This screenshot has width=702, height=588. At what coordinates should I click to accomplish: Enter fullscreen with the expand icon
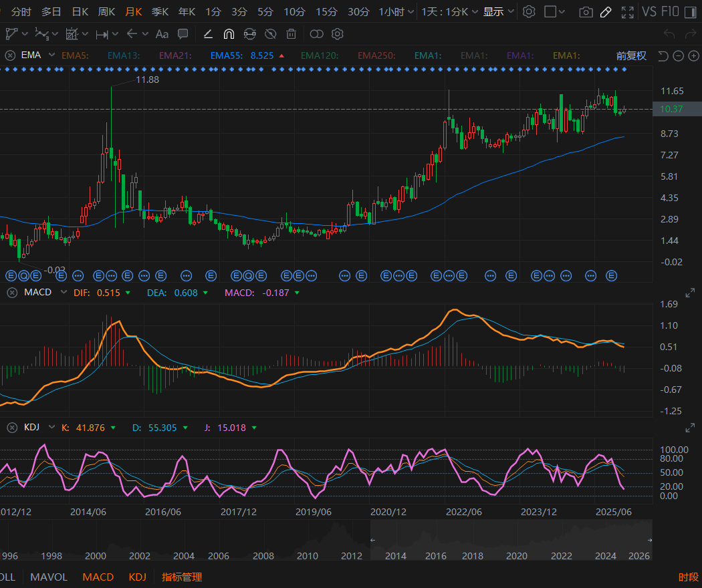pyautogui.click(x=627, y=11)
